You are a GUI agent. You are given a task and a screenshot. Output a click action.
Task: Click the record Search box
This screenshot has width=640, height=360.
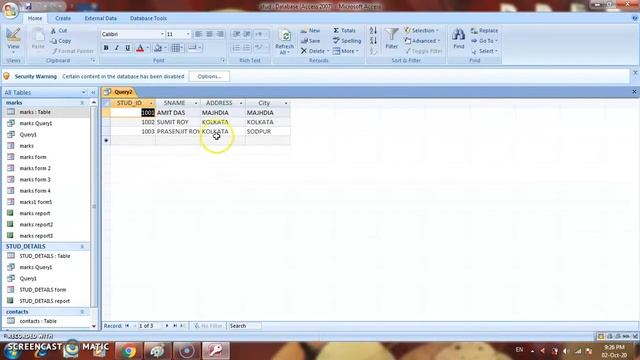pos(244,326)
